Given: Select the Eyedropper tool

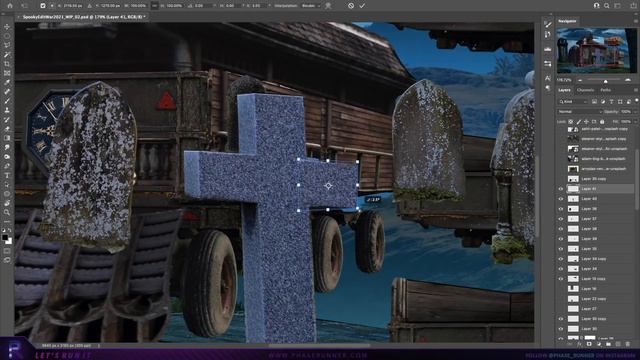Looking at the screenshot, I should tap(7, 82).
